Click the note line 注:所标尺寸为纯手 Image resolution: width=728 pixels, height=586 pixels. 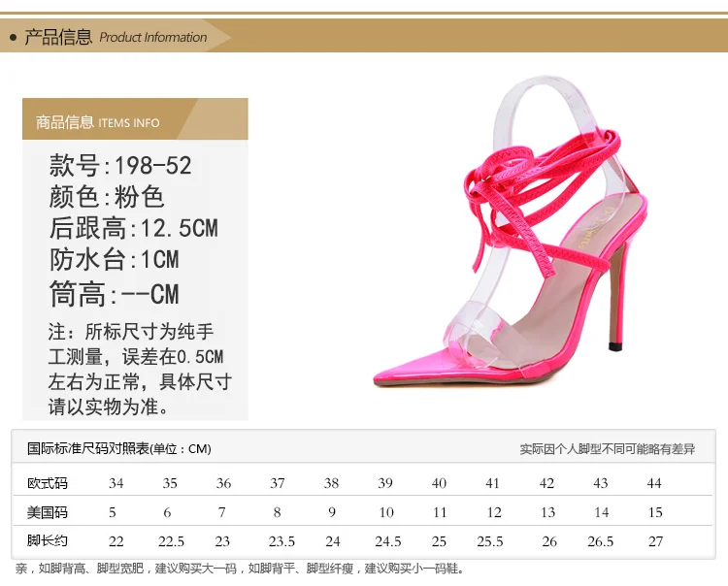pos(131,331)
